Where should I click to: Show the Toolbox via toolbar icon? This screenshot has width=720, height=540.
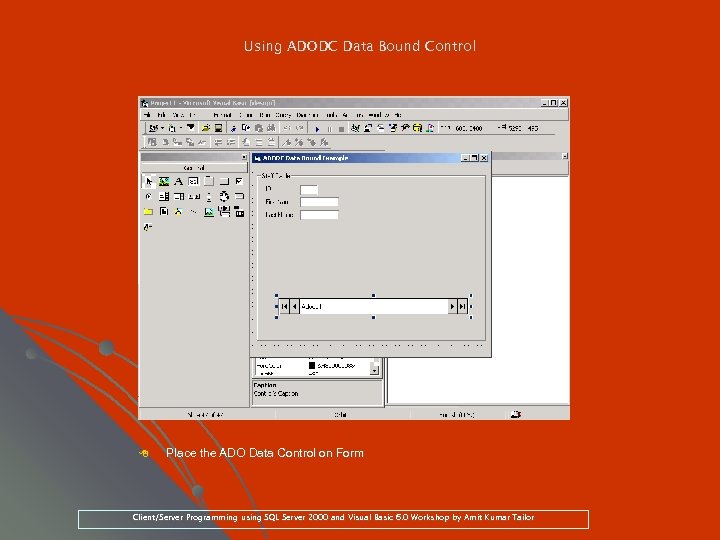(405, 128)
